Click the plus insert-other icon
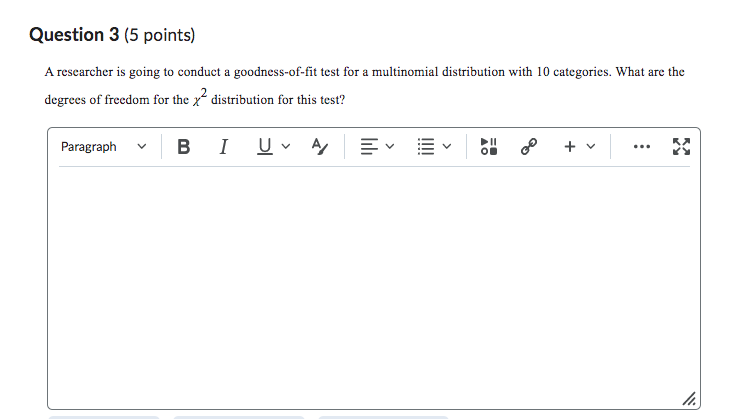 pyautogui.click(x=570, y=146)
